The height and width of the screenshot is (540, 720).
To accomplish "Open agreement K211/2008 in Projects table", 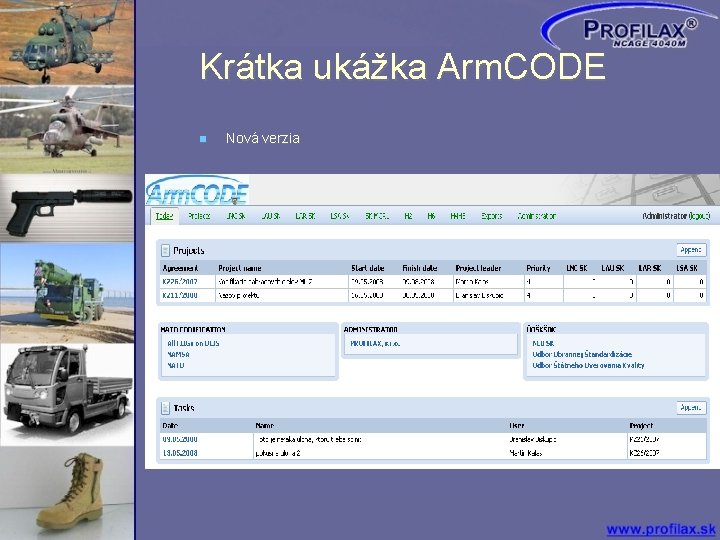I will point(180,295).
